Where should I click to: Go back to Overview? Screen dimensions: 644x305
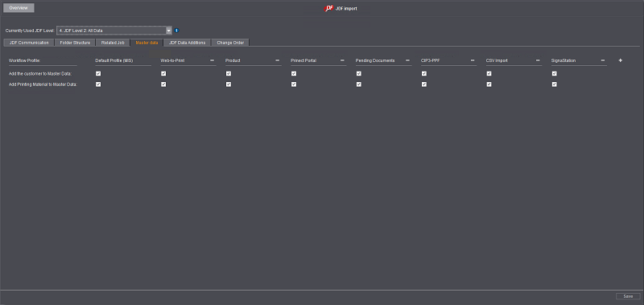pyautogui.click(x=19, y=8)
